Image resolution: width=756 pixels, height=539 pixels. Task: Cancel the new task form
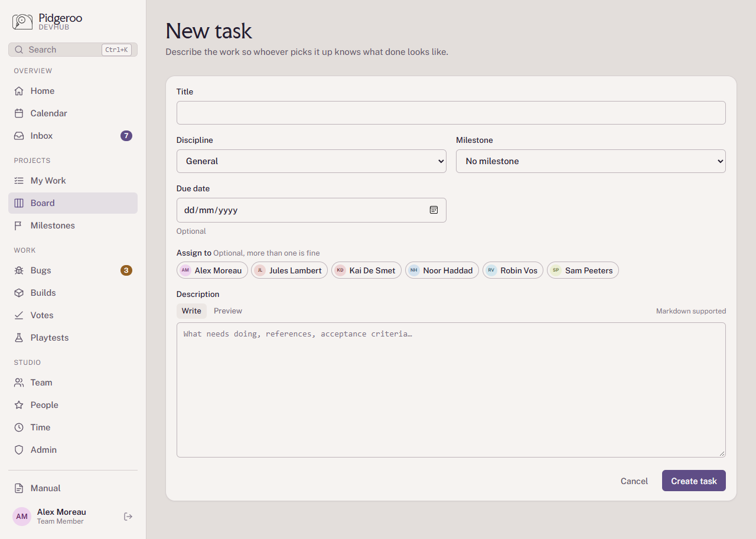(x=634, y=481)
